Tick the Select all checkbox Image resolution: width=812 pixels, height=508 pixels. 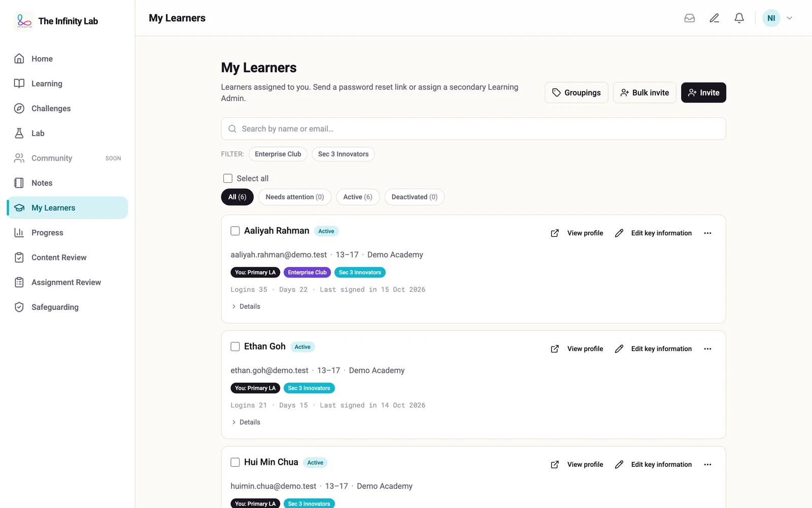228,178
